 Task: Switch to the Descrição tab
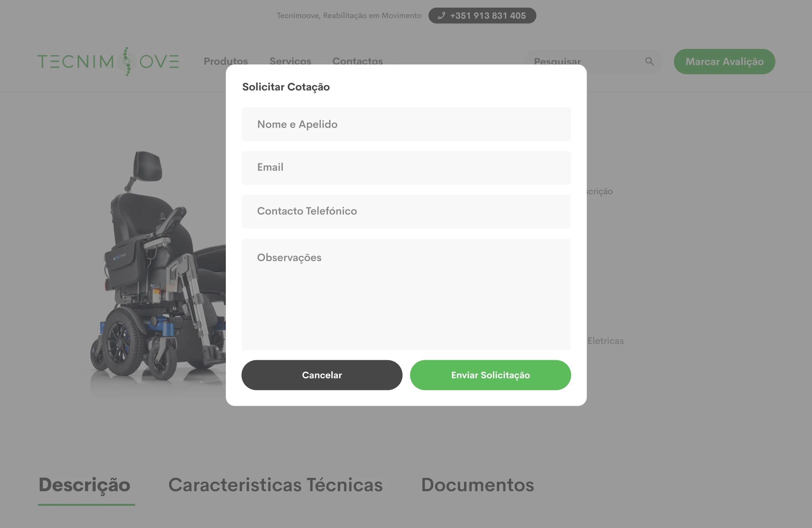[x=84, y=485]
